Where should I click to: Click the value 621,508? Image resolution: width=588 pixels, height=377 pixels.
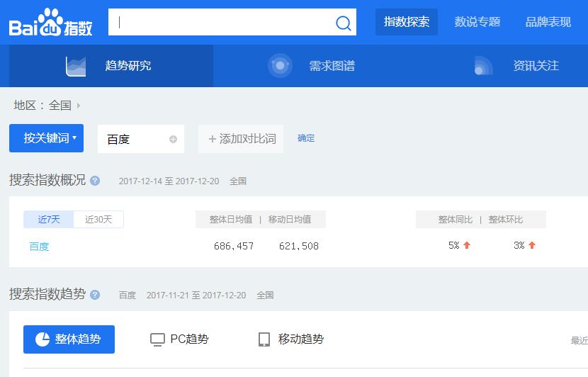click(299, 246)
